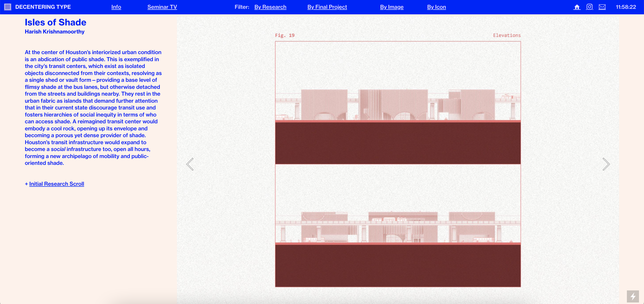The image size is (644, 304).
Task: Click the clock time display
Action: tap(626, 7)
